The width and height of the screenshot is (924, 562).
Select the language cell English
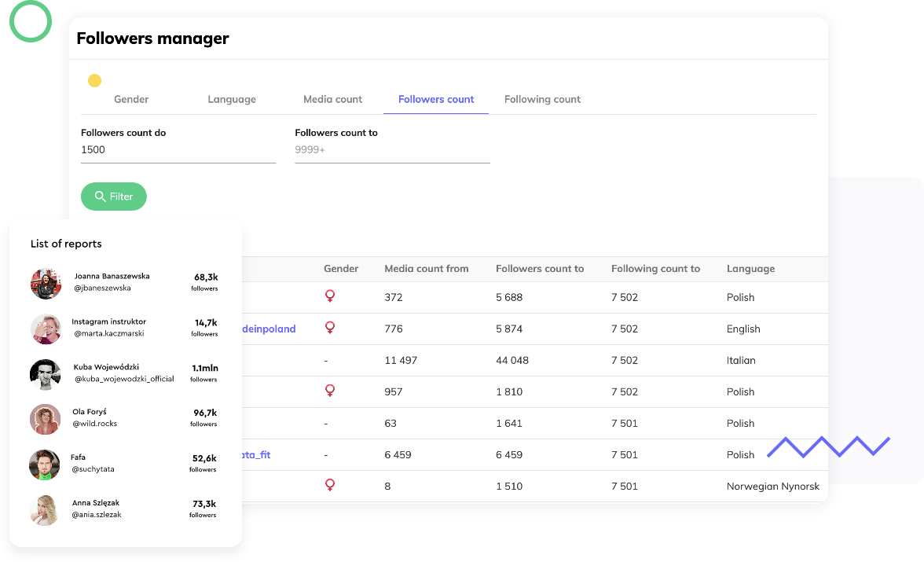(x=743, y=329)
